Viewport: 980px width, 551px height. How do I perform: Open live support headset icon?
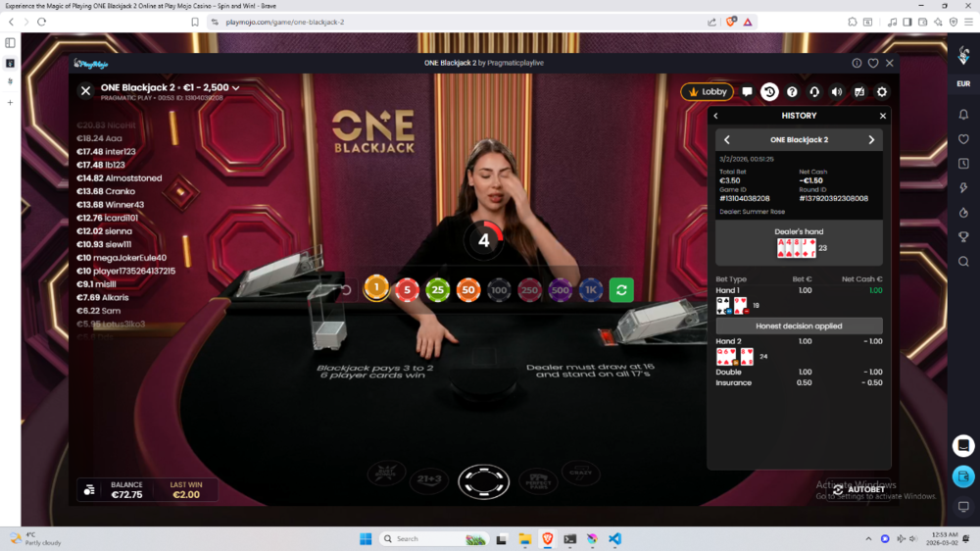coord(814,92)
